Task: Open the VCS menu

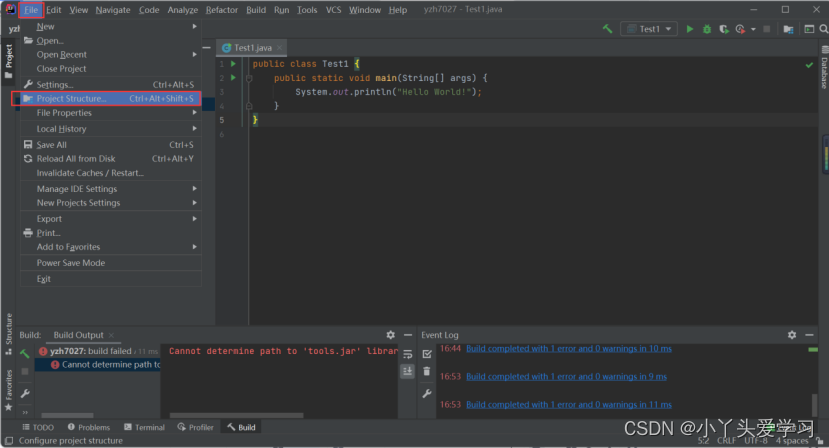Action: (x=333, y=10)
